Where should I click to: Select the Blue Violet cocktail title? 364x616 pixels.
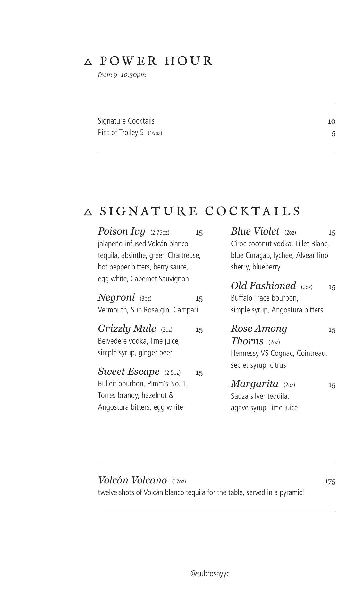(255, 231)
